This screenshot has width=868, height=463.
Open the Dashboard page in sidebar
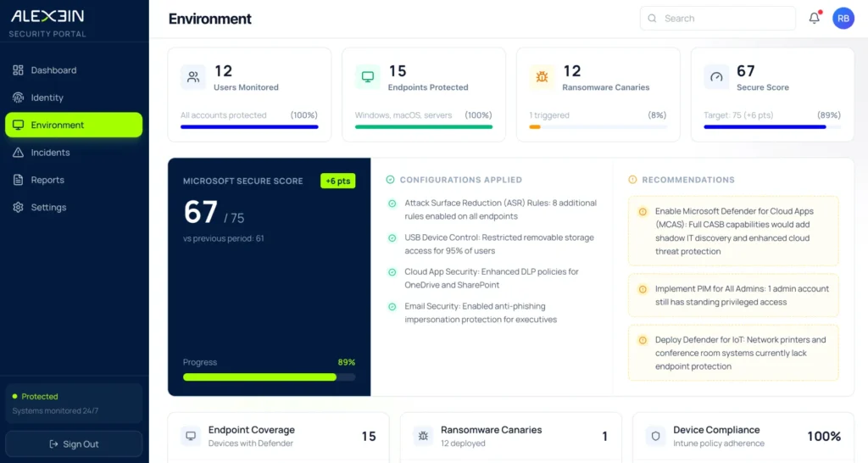point(53,70)
